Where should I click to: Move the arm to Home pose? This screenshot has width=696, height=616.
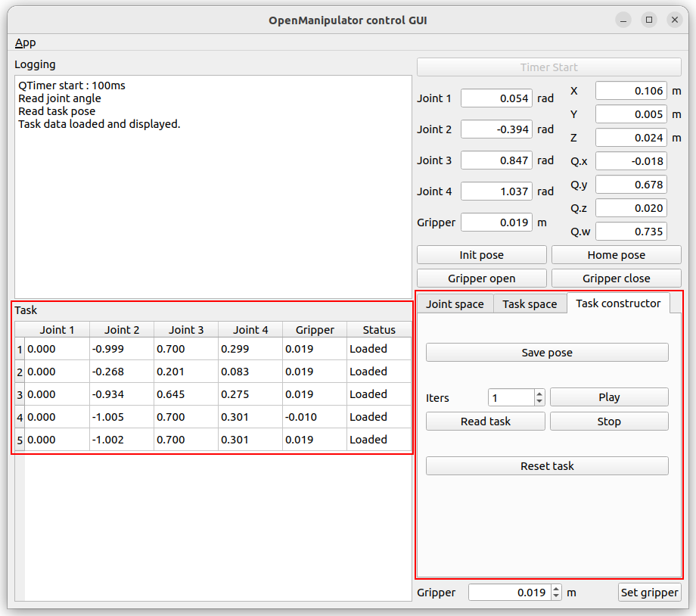(616, 255)
